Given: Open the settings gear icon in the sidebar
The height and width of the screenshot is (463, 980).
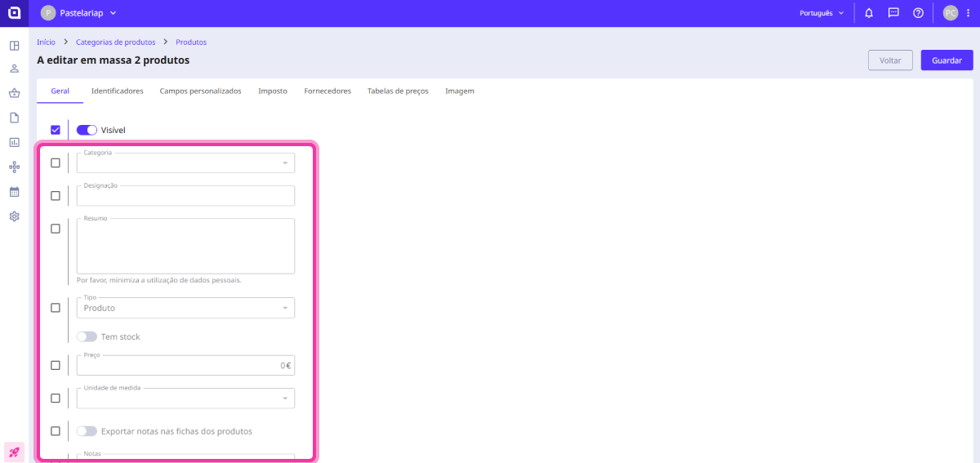Looking at the screenshot, I should point(14,216).
